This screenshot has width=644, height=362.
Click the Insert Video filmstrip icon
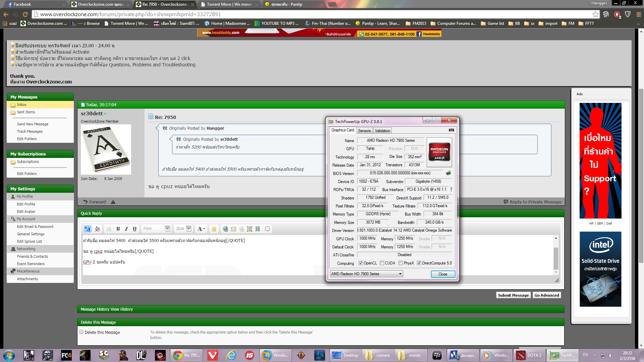tap(258, 229)
